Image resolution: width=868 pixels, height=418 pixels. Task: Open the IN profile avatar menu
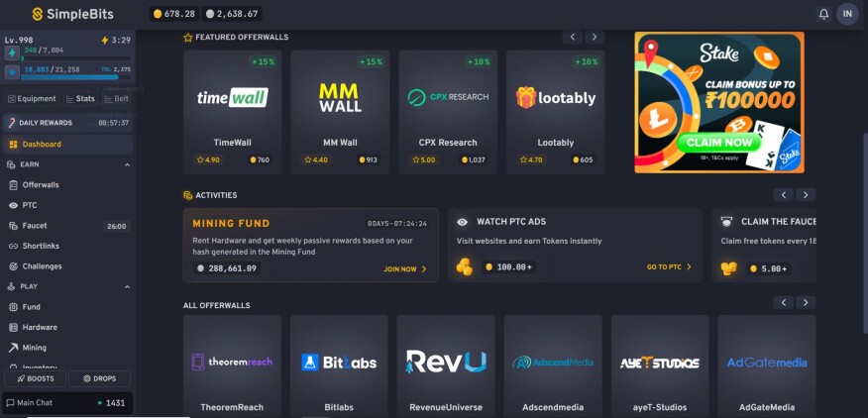pos(847,14)
